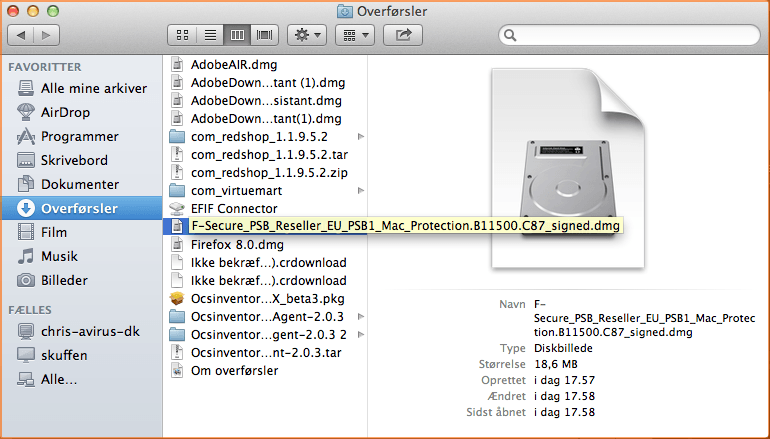Screen dimensions: 770x439
Task: Open Skrivebord in sidebar
Action: pos(82,161)
